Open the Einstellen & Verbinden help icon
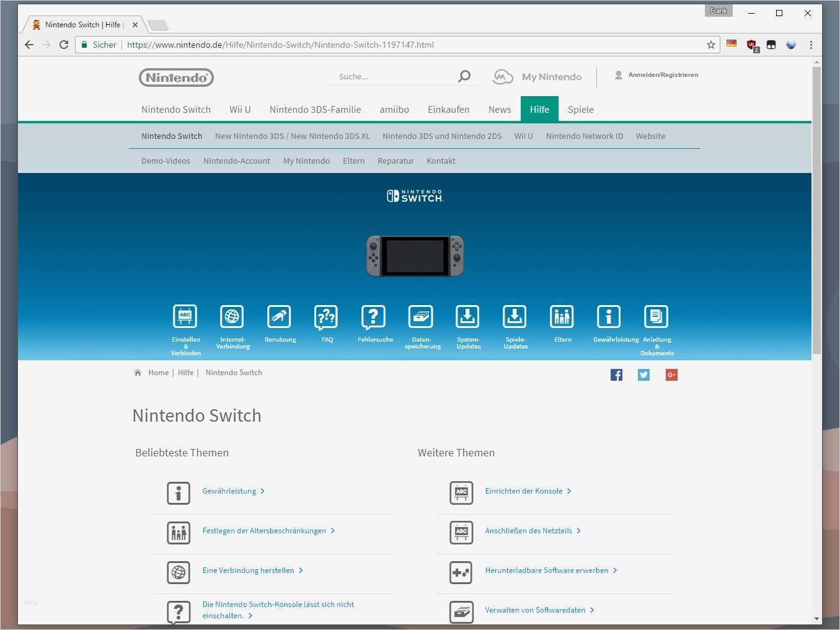Viewport: 840px width, 630px height. click(185, 316)
